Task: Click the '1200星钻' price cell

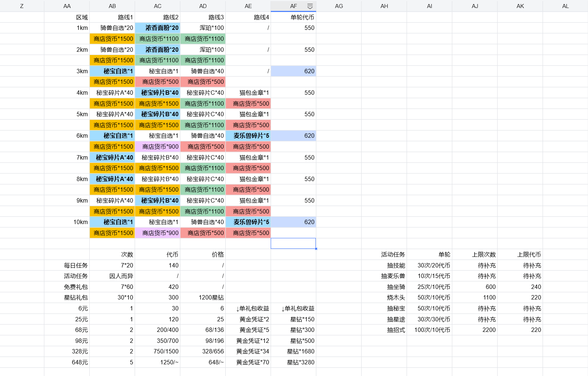Action: tap(203, 298)
